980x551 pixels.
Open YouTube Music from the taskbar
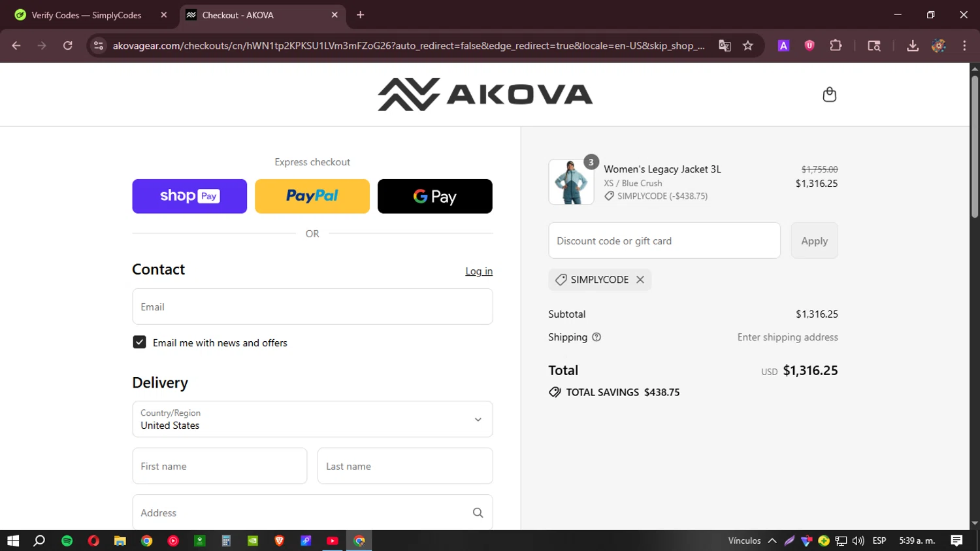click(x=173, y=541)
